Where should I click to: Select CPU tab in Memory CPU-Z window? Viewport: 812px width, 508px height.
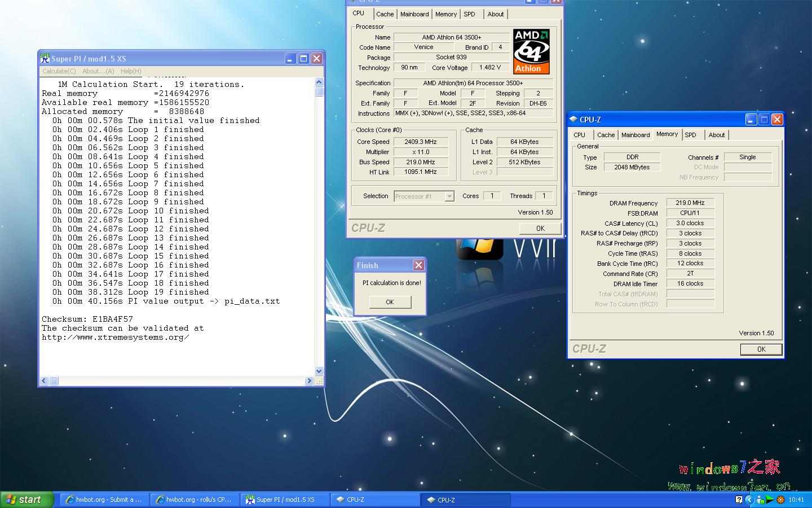[580, 135]
